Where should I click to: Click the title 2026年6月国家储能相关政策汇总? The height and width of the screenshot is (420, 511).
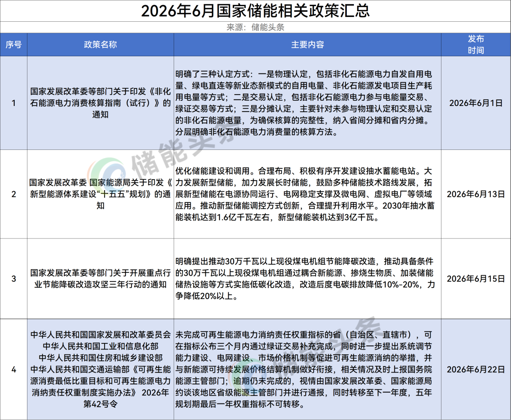(255, 11)
